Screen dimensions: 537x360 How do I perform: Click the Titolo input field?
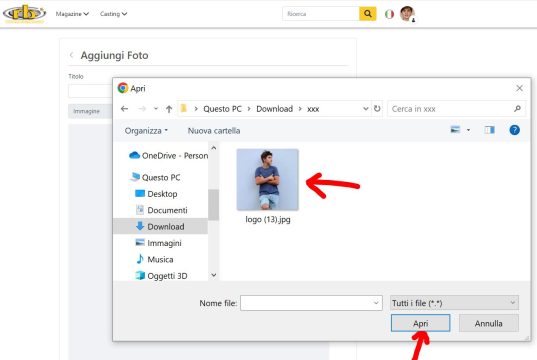(90, 91)
